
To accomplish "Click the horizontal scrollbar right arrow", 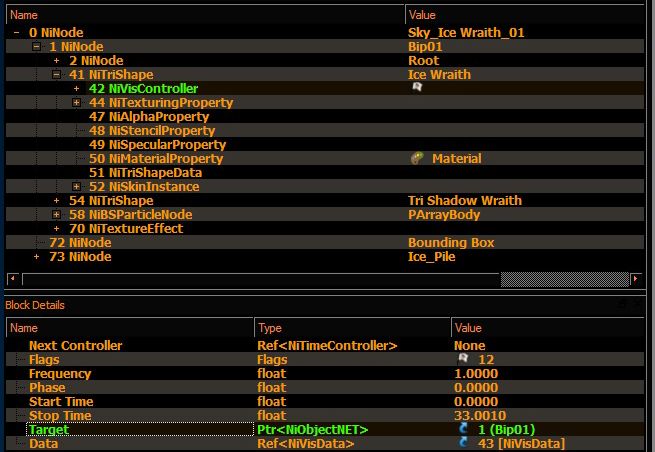I will (636, 279).
